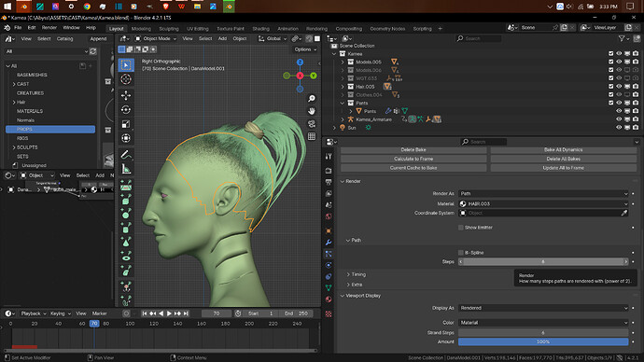
Task: Select the Rotate tool
Action: 126,109
